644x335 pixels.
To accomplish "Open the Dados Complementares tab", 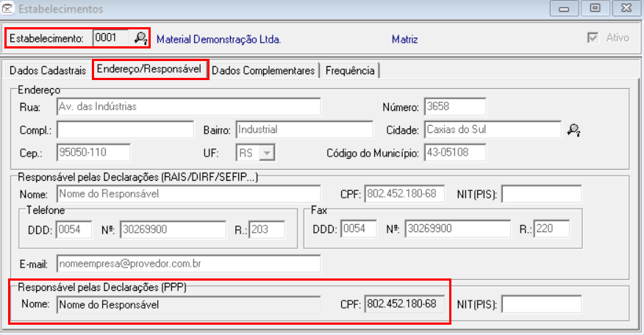I will tap(263, 71).
